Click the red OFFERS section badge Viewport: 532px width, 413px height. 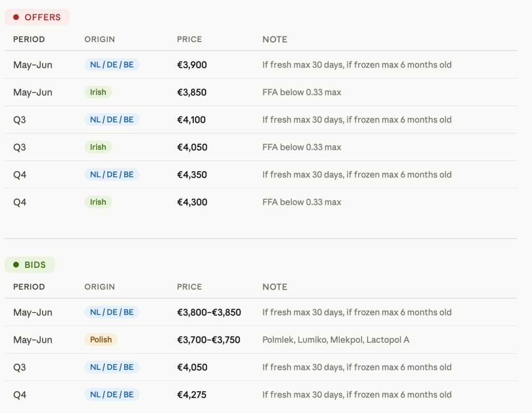pyautogui.click(x=37, y=17)
